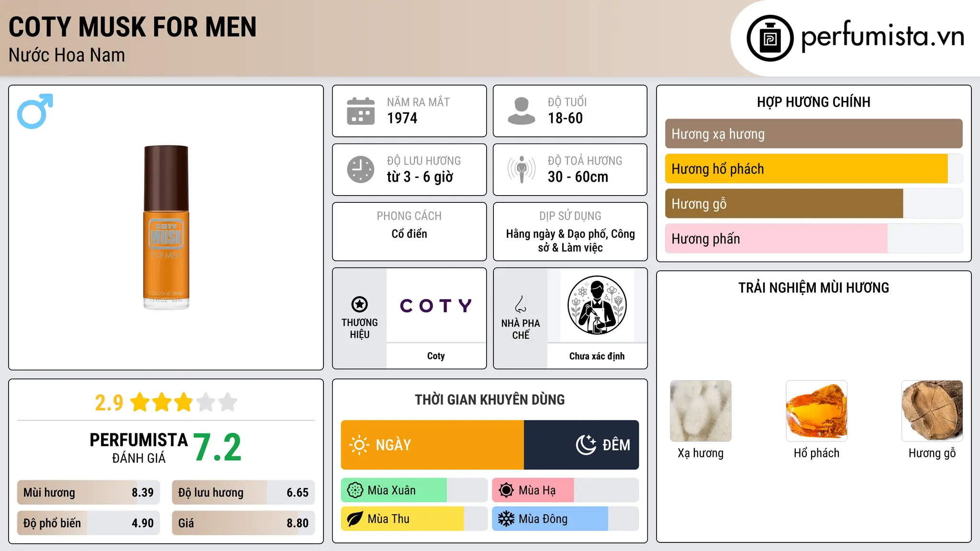This screenshot has height=551, width=980.
Task: Click the 2.9 star rating number
Action: tap(109, 403)
